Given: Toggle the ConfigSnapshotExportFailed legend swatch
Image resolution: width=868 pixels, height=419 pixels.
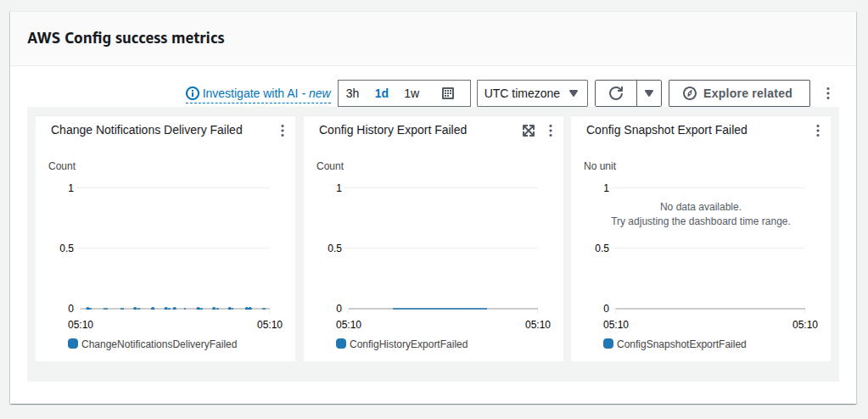Looking at the screenshot, I should click(x=608, y=344).
